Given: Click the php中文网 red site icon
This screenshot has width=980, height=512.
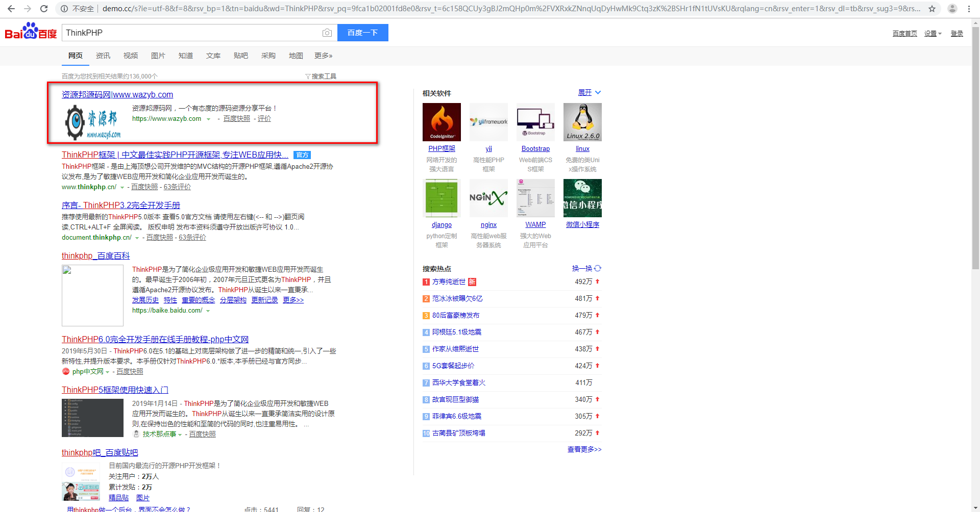Looking at the screenshot, I should 65,371.
